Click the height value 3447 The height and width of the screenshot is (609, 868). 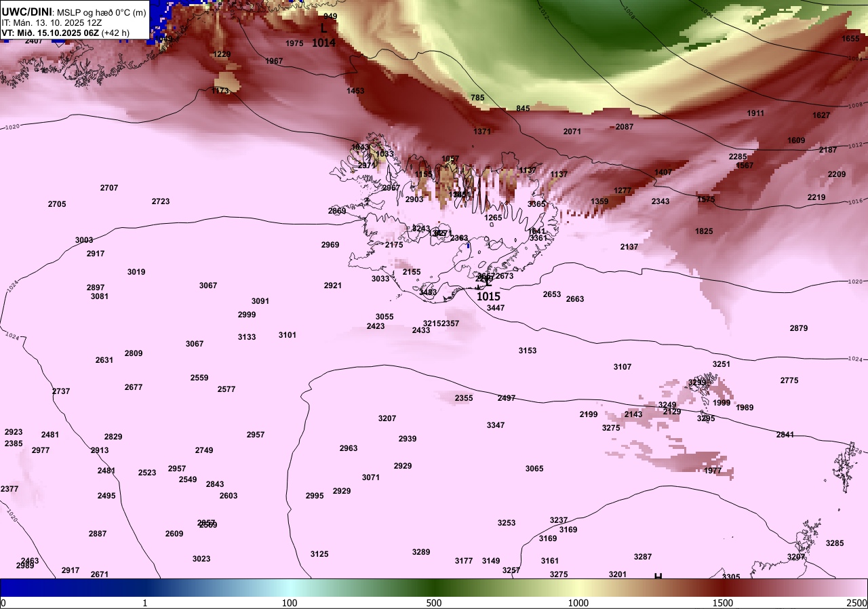click(x=496, y=308)
